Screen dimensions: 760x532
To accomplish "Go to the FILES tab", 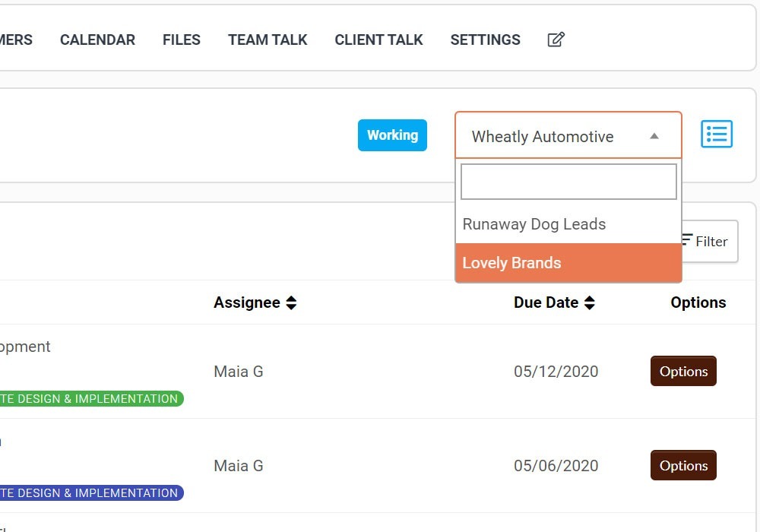I will 181,40.
